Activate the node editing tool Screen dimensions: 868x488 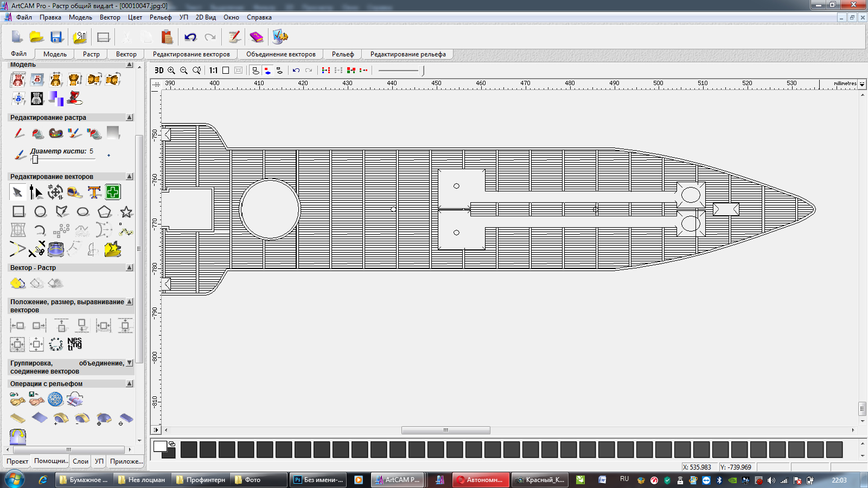pyautogui.click(x=36, y=192)
